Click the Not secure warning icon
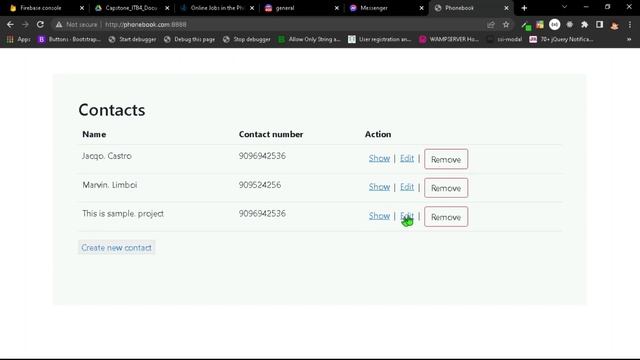 tap(59, 25)
